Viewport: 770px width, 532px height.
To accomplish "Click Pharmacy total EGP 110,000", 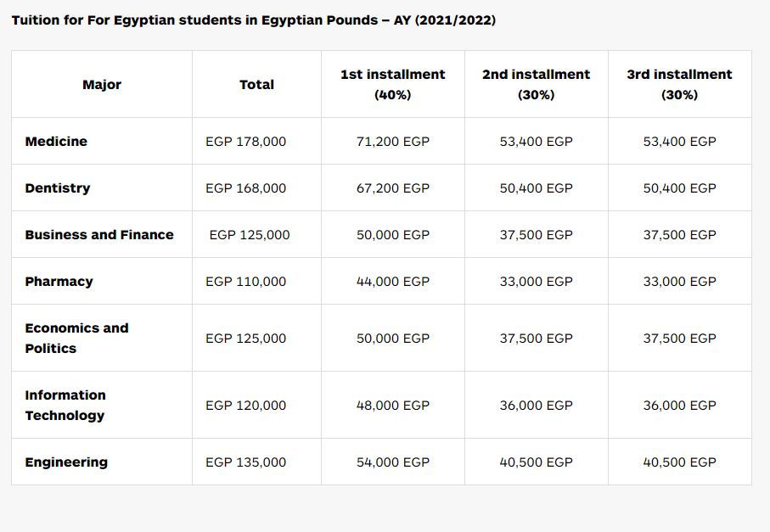I will pos(245,282).
